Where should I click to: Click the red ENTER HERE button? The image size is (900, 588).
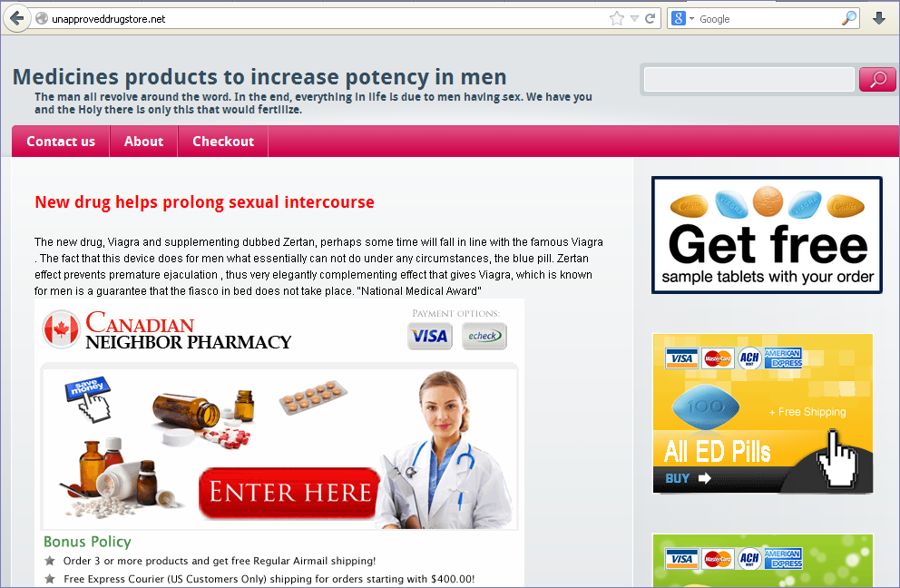pos(289,492)
